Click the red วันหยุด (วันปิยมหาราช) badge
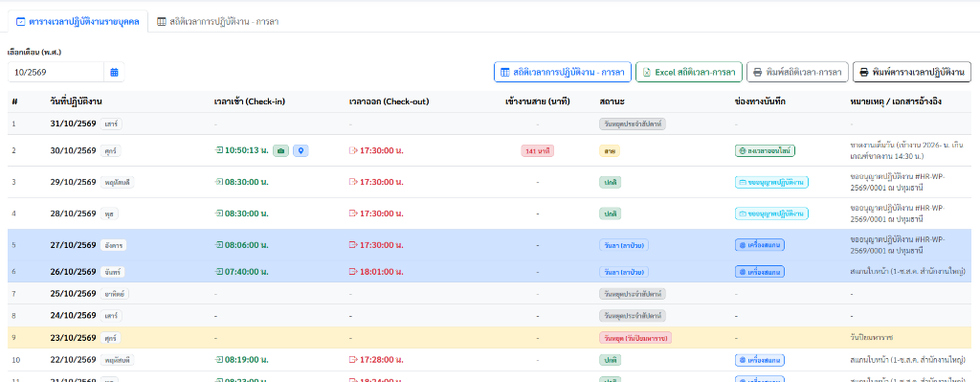Image resolution: width=980 pixels, height=382 pixels. coord(635,338)
